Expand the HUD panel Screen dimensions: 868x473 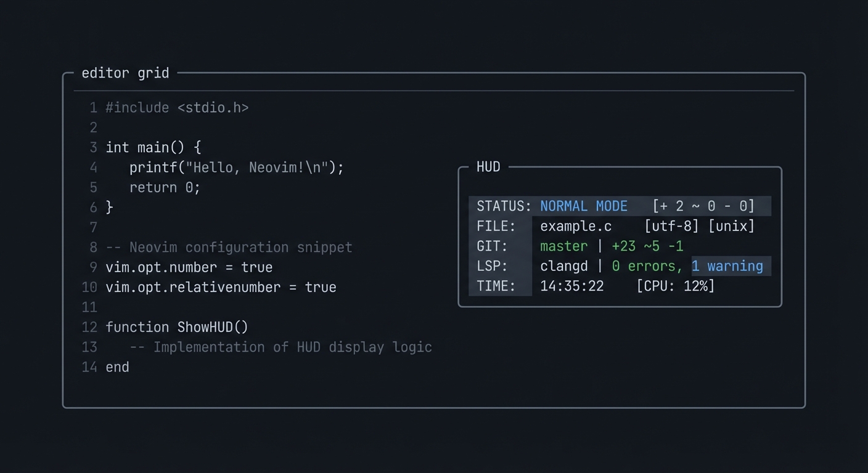(488, 166)
